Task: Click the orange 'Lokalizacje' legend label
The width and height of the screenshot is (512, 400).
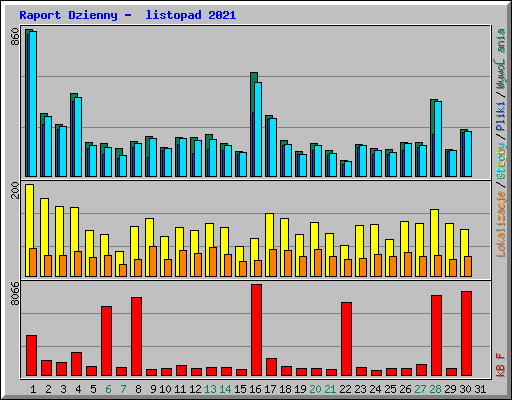Action: 501,224
